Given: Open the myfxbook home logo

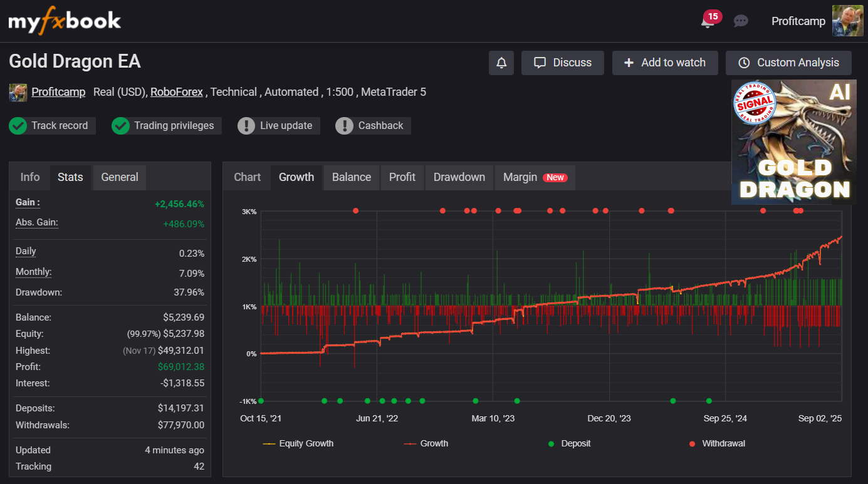Looking at the screenshot, I should (65, 21).
